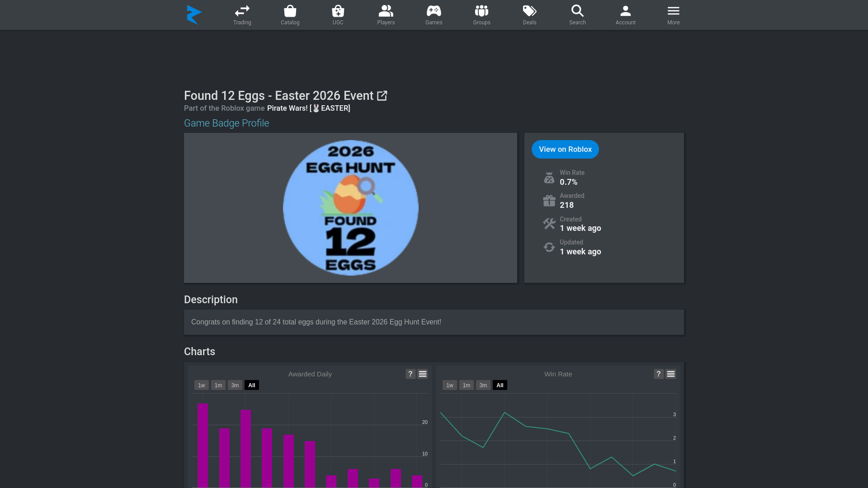Select 3m range on Win Rate chart

click(x=483, y=385)
